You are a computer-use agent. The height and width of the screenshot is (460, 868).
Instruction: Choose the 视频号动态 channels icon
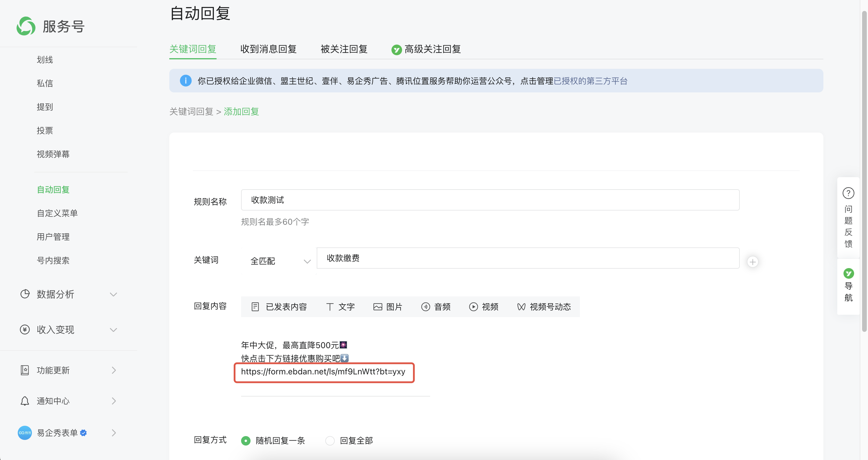(x=521, y=306)
